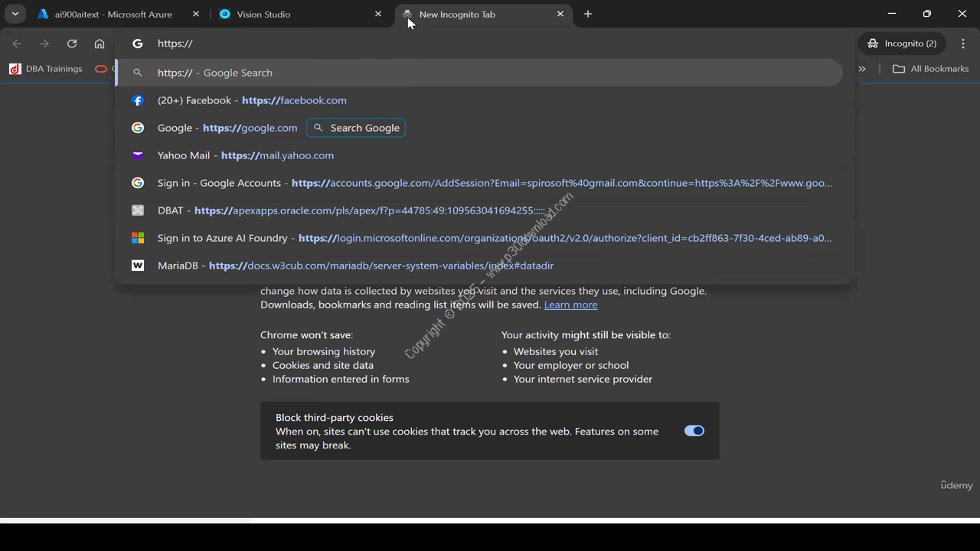The width and height of the screenshot is (980, 551).
Task: Click the Search Google chip
Action: 356,128
